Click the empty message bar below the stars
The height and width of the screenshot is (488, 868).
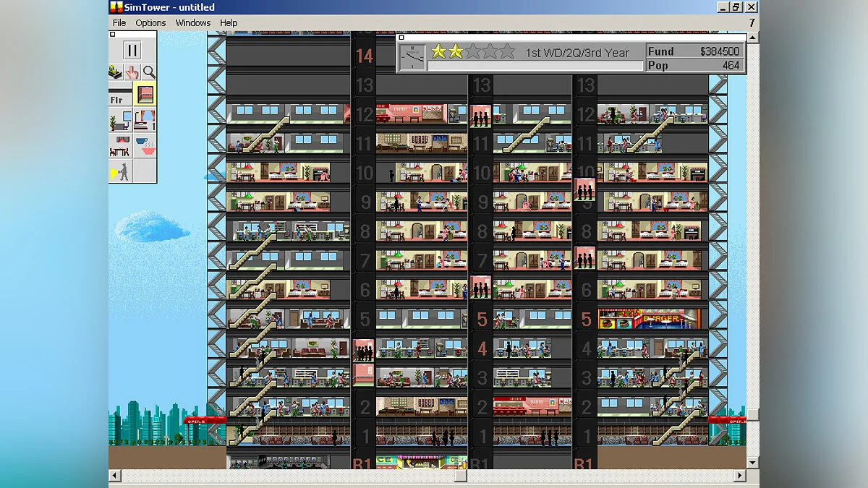tap(535, 66)
